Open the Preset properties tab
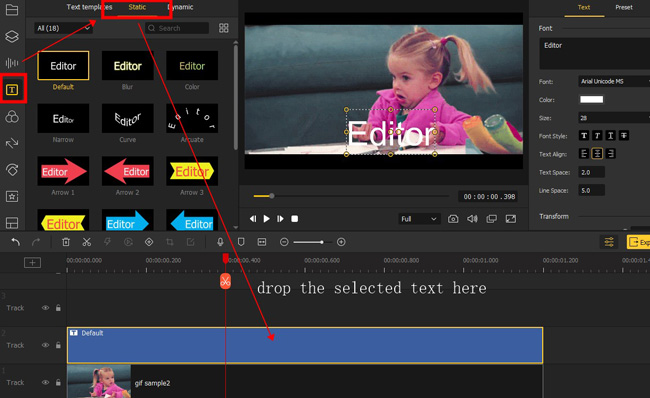The width and height of the screenshot is (650, 398). click(624, 7)
